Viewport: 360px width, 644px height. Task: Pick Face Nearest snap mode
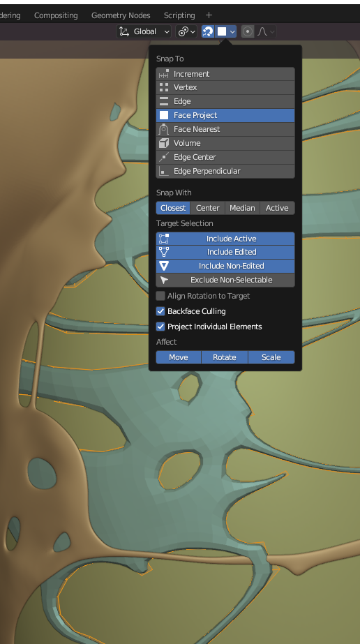tap(225, 129)
